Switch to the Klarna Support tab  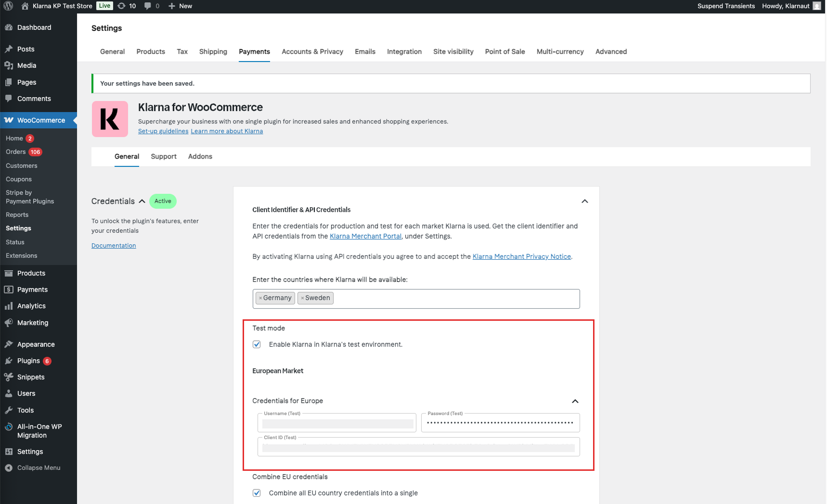[x=164, y=156]
